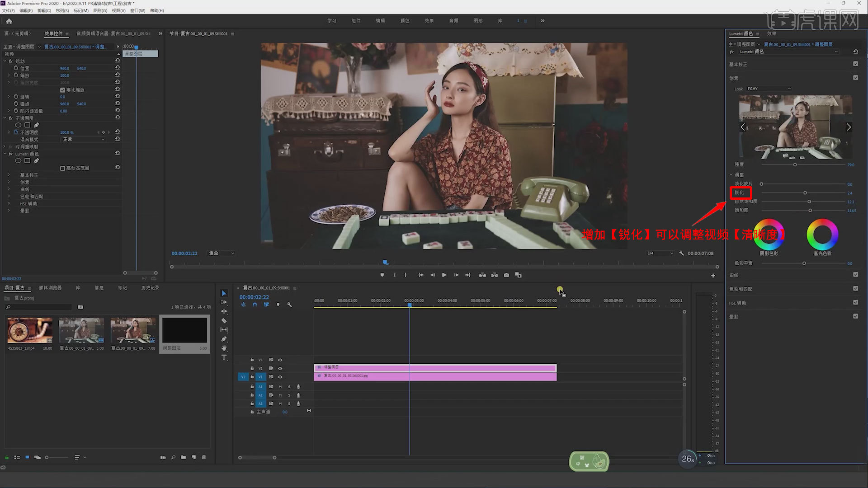Select the Hand tool
Image resolution: width=868 pixels, height=488 pixels.
pos(224,348)
